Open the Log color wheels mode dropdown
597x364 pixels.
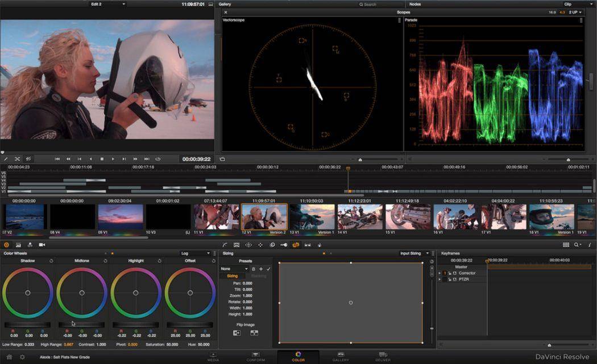[196, 253]
